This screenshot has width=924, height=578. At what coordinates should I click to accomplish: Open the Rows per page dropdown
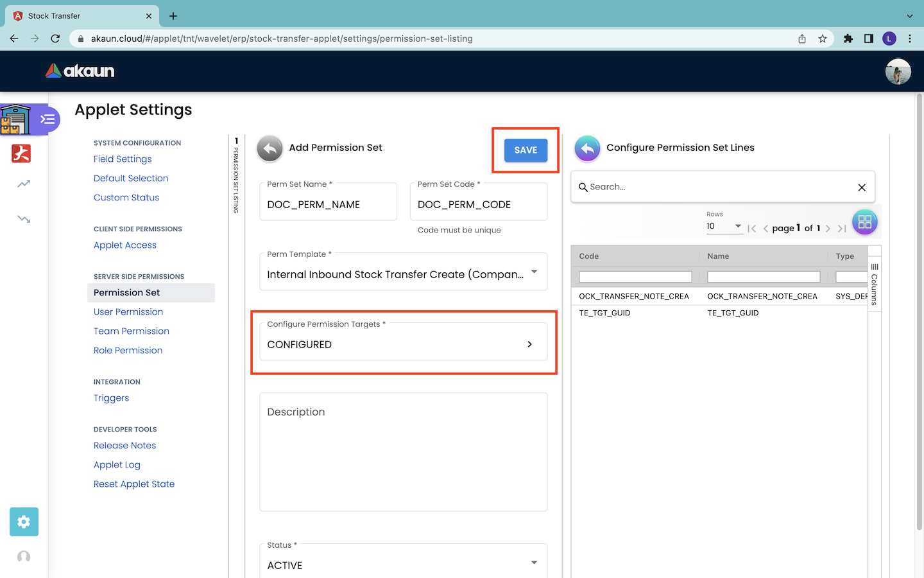point(724,226)
